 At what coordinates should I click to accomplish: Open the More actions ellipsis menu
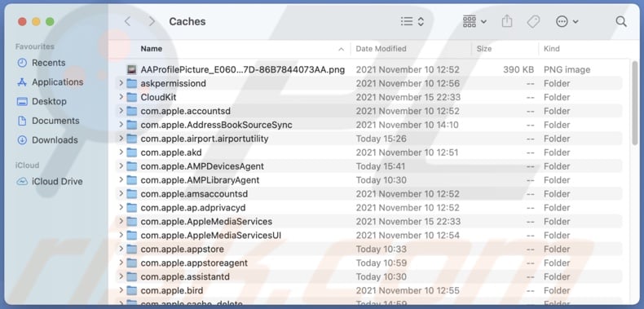tap(567, 21)
